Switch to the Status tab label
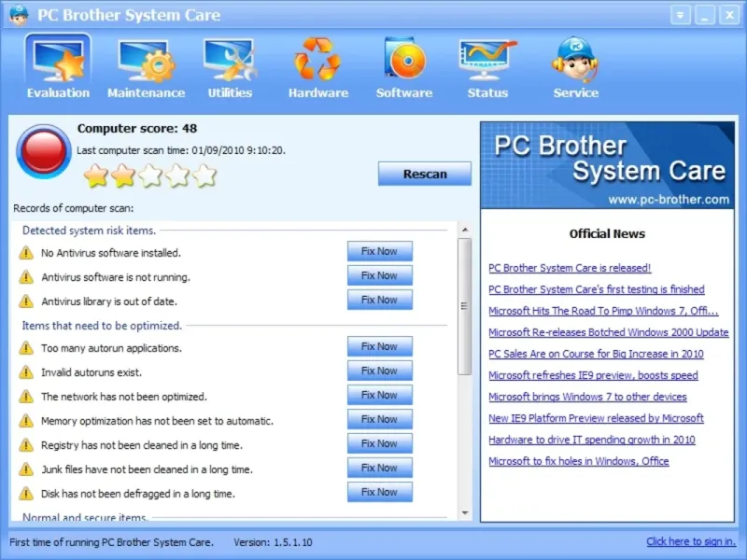The image size is (747, 560). tap(487, 92)
